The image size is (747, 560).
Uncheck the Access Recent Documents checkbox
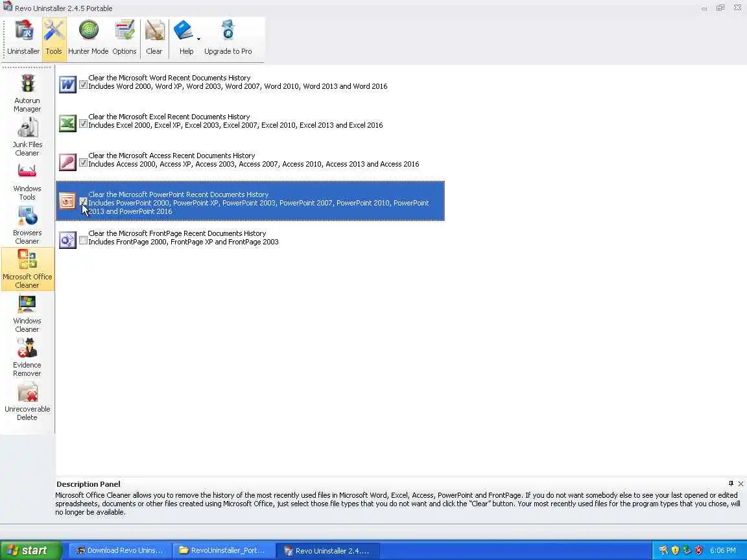tap(84, 163)
